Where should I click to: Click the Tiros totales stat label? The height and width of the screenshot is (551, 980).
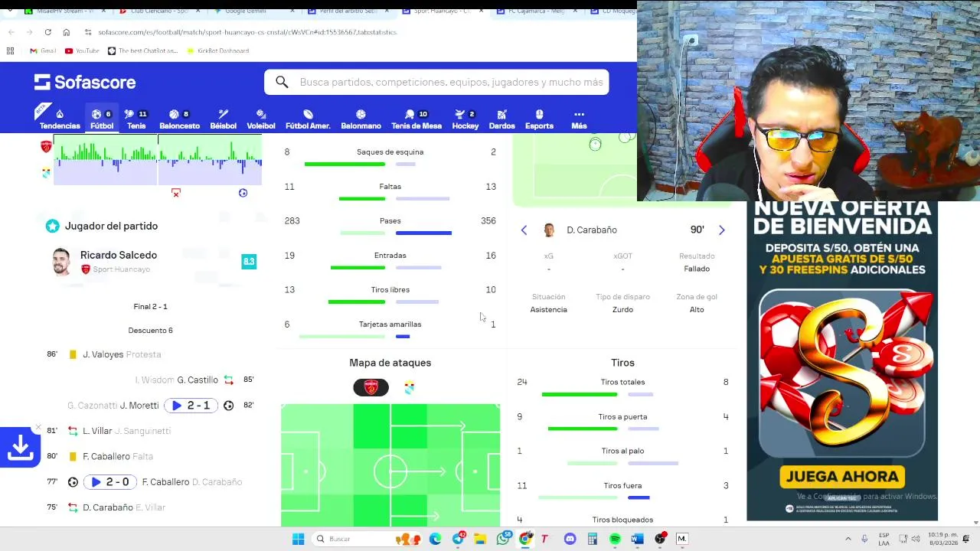click(622, 382)
